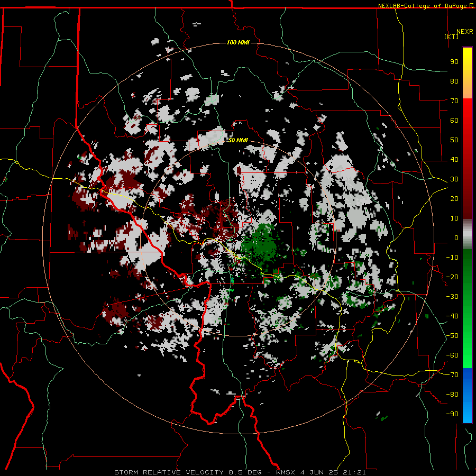
Task: Click the 80 value on velocity scale
Action: 454,81
